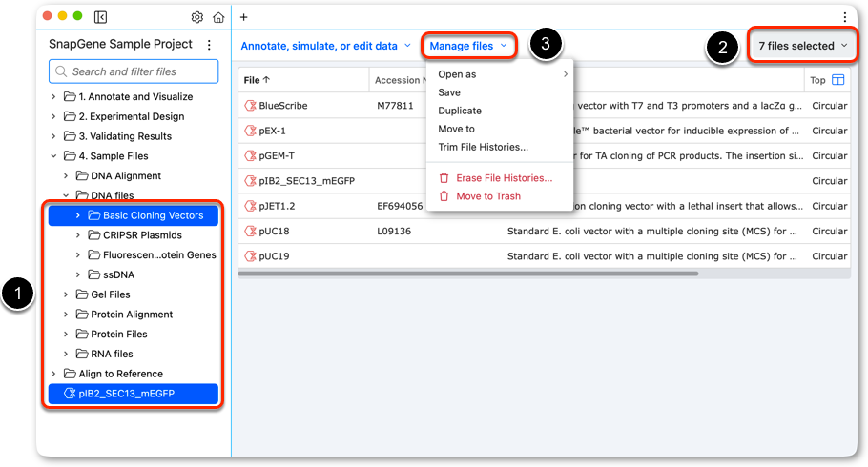This screenshot has width=868, height=467.
Task: Open the top-right three-dot menu
Action: [x=845, y=17]
